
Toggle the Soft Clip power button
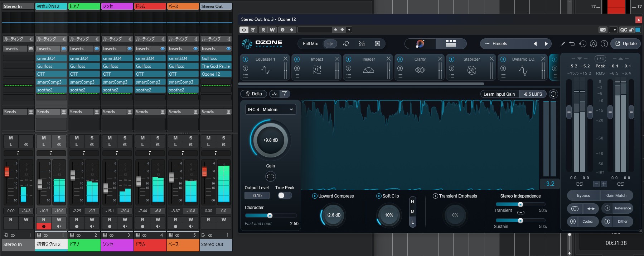[379, 196]
